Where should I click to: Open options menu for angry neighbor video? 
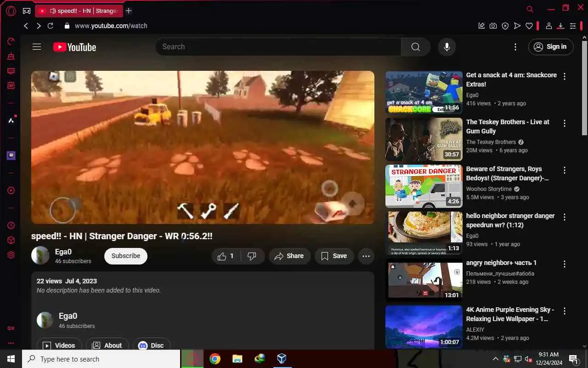[x=565, y=264]
